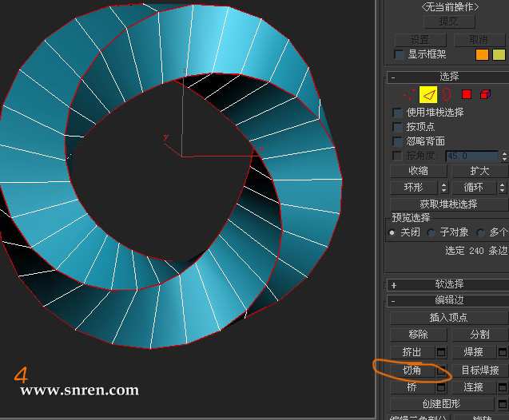The image size is (509, 420).
Task: Click the 连接 (Connect) button
Action: click(x=475, y=387)
